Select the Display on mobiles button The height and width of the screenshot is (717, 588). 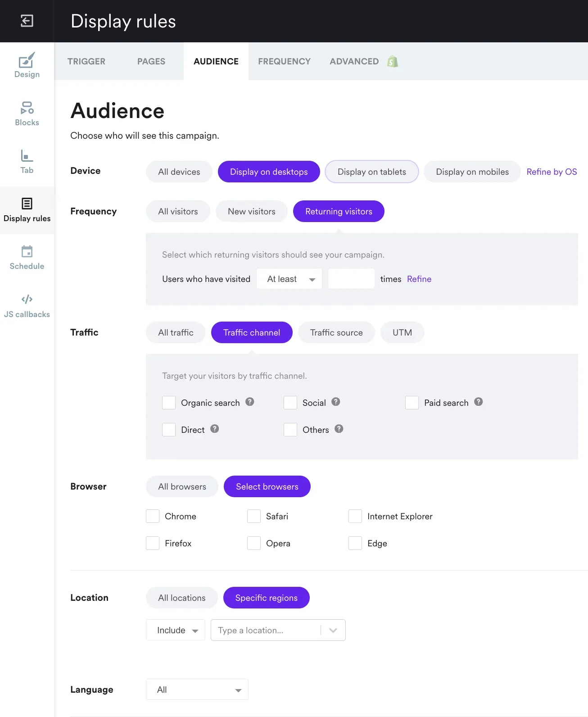click(472, 172)
